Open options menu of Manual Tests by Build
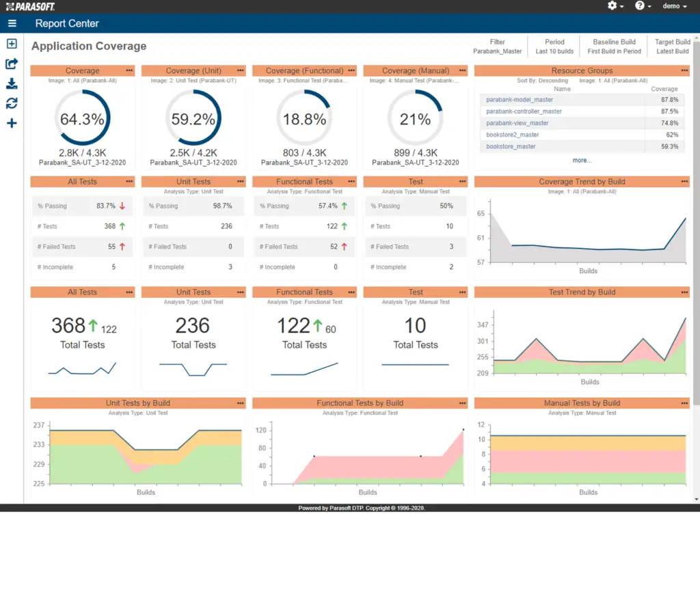The width and height of the screenshot is (700, 591). [x=684, y=403]
